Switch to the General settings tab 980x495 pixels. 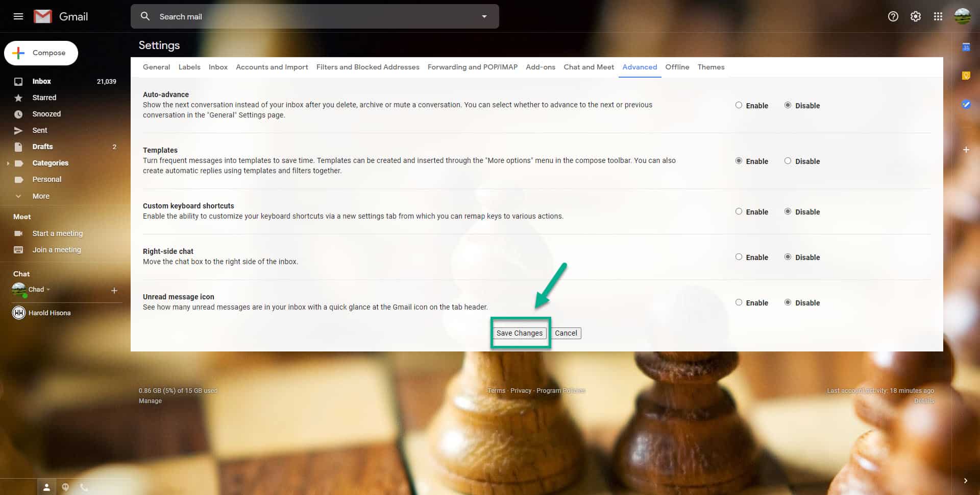pos(156,67)
